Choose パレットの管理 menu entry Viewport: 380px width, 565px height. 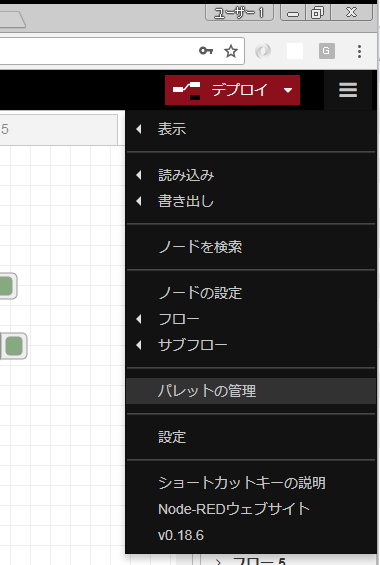click(x=251, y=391)
